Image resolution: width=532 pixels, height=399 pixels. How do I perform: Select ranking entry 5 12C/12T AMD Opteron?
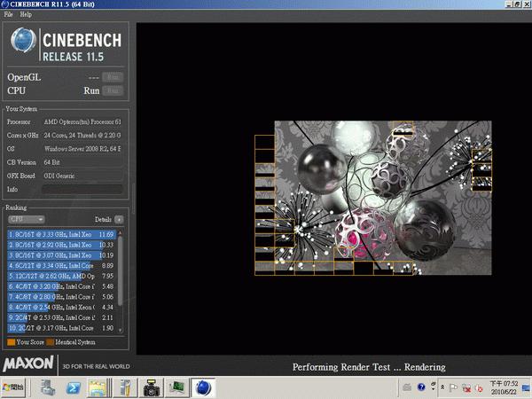61,276
